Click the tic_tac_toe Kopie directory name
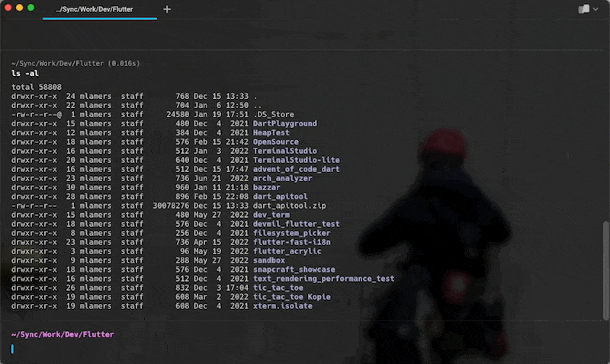The image size is (610, 364). (292, 297)
